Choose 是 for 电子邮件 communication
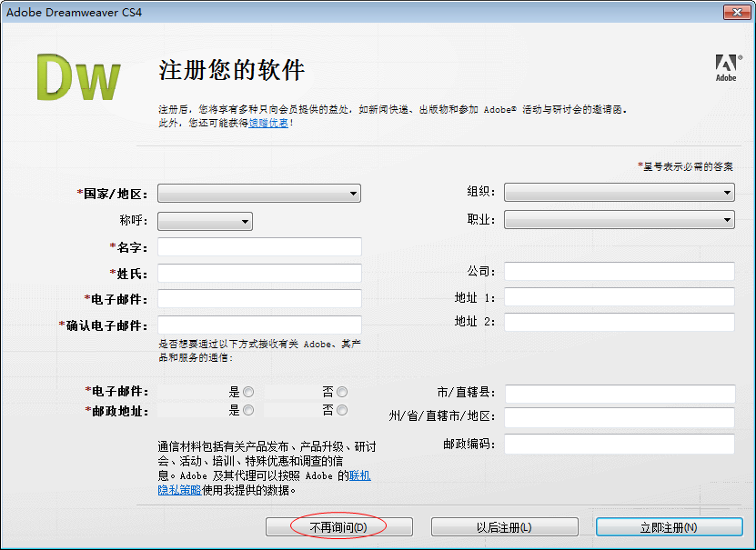756x550 pixels. [x=248, y=392]
